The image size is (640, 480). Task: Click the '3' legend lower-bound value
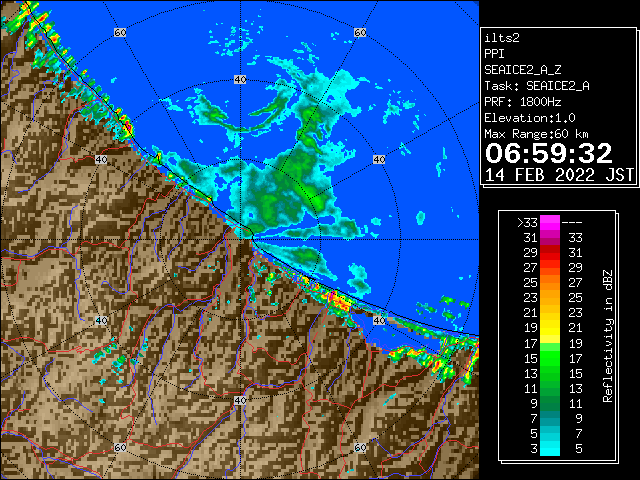pos(534,449)
